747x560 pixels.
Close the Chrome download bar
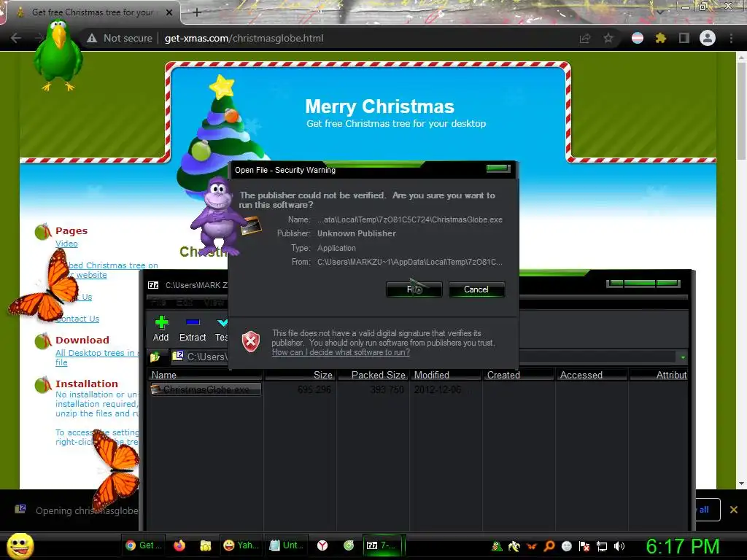(734, 510)
